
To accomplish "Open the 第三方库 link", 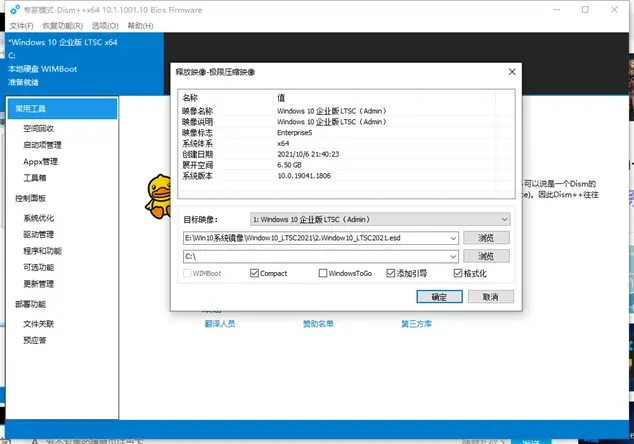I will click(x=416, y=324).
